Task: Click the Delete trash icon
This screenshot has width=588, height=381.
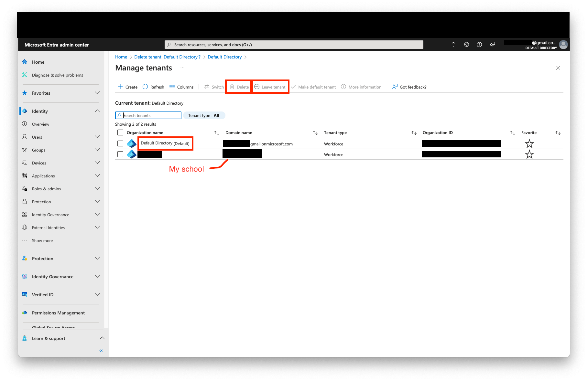Action: click(x=232, y=87)
